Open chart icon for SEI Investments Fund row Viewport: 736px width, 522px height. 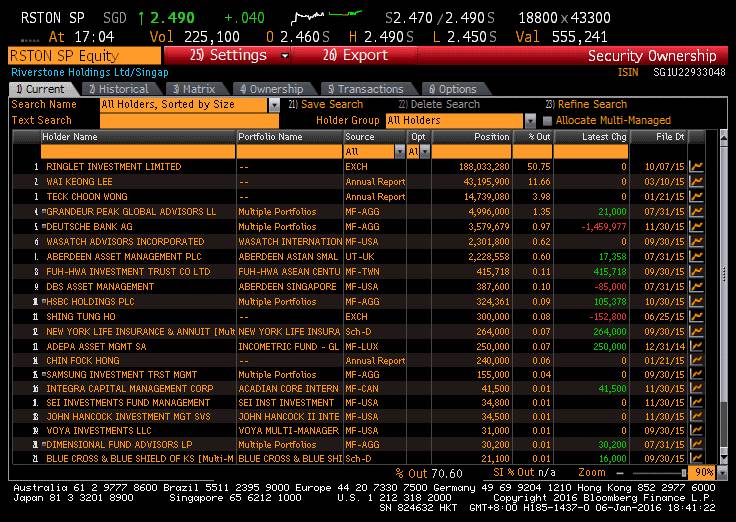(x=696, y=403)
